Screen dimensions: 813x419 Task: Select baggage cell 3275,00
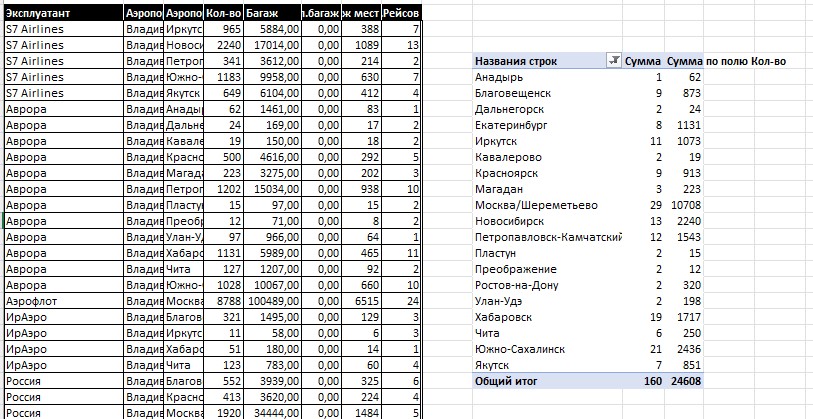pyautogui.click(x=272, y=173)
